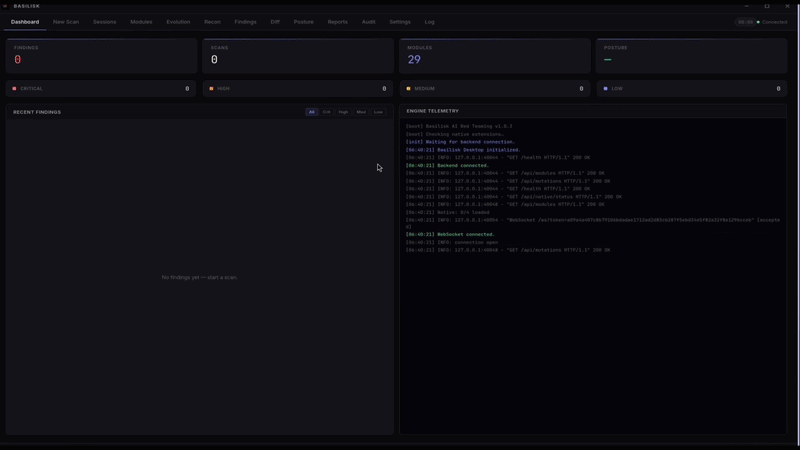
Task: Open the Audit tab
Action: click(x=368, y=22)
